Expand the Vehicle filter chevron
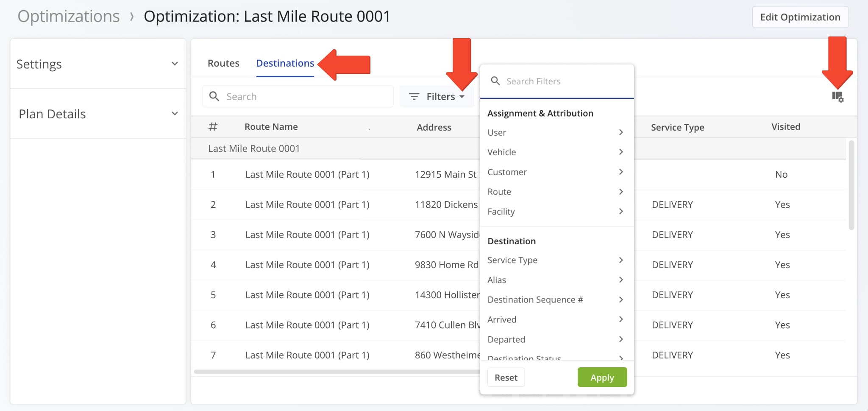 click(x=621, y=152)
